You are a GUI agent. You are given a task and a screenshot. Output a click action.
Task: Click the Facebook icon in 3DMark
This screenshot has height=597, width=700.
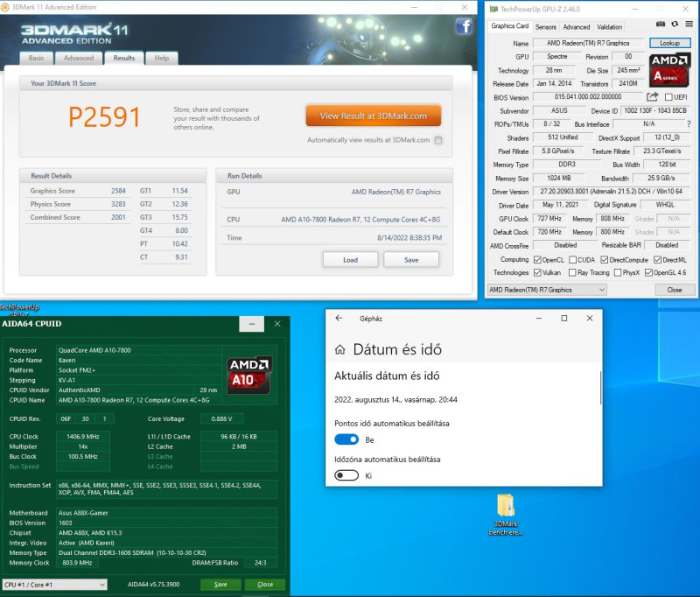(464, 27)
